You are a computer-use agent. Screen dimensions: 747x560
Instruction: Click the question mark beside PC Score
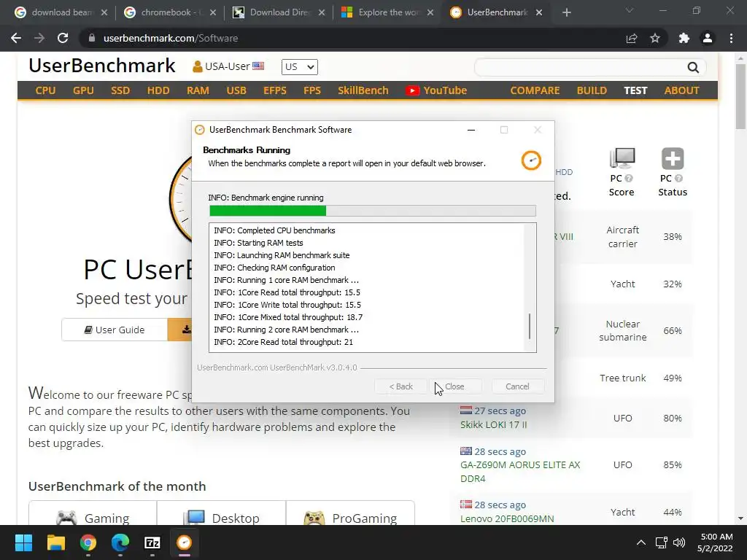click(629, 179)
